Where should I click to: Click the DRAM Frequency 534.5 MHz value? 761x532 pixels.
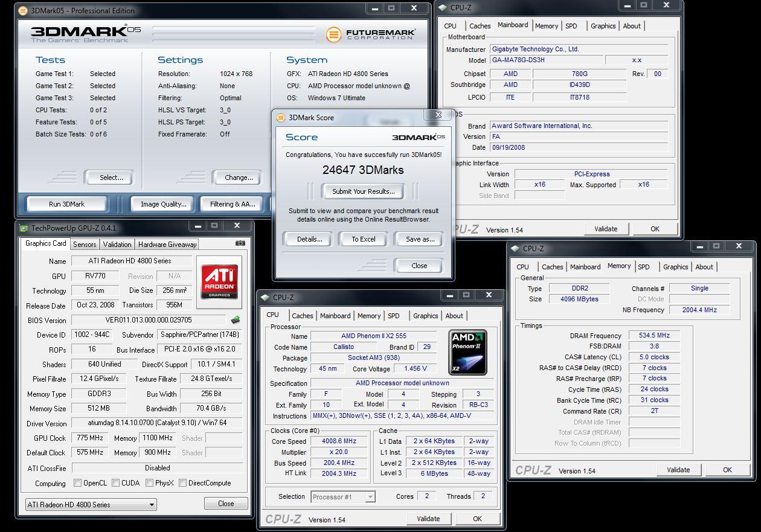[654, 335]
